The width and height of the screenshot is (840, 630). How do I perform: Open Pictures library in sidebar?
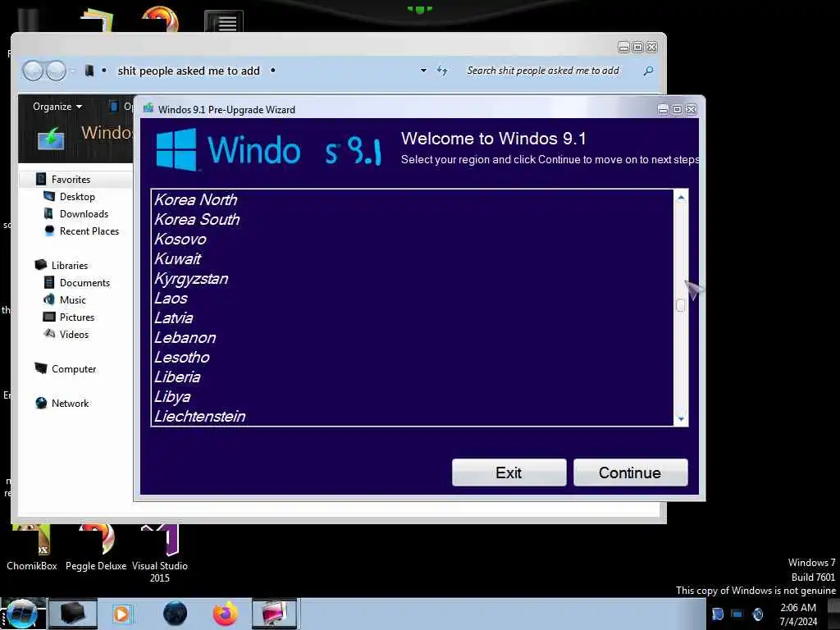pos(77,317)
